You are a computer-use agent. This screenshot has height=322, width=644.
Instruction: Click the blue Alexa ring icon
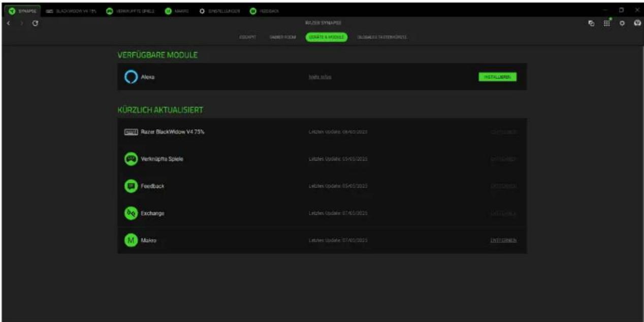(x=131, y=77)
